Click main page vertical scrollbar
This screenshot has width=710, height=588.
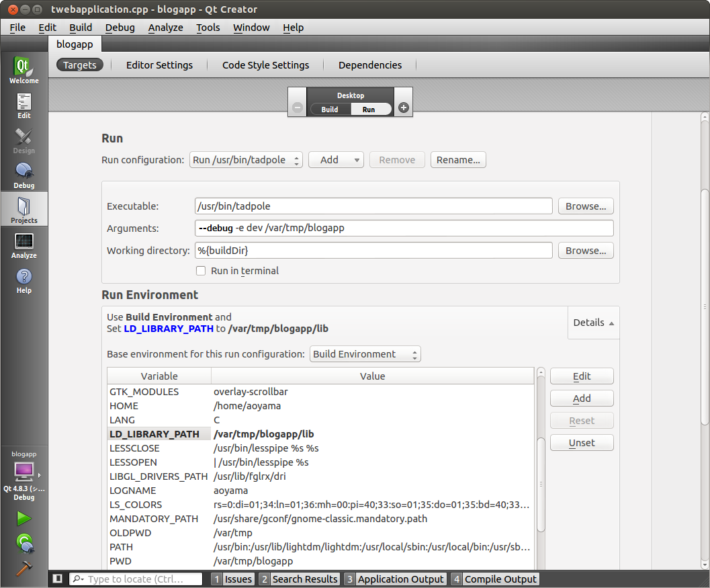tap(705, 306)
